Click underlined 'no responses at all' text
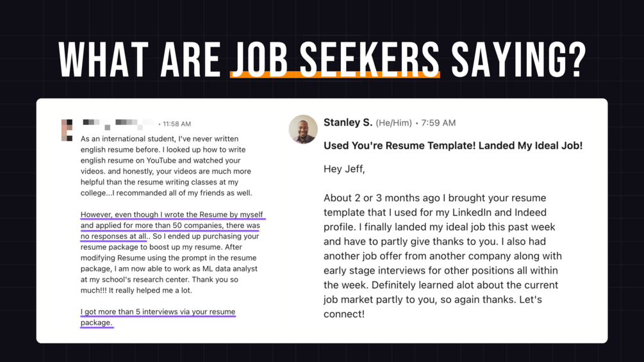 (113, 236)
